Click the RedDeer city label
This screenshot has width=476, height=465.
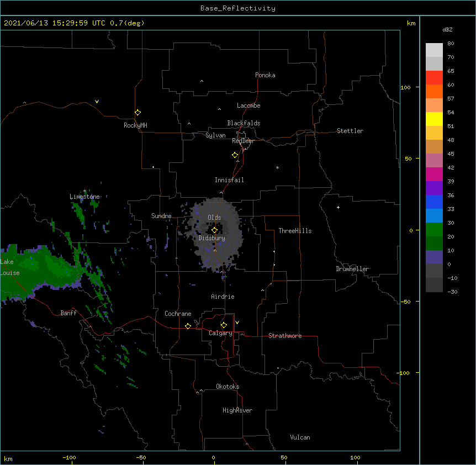point(243,141)
